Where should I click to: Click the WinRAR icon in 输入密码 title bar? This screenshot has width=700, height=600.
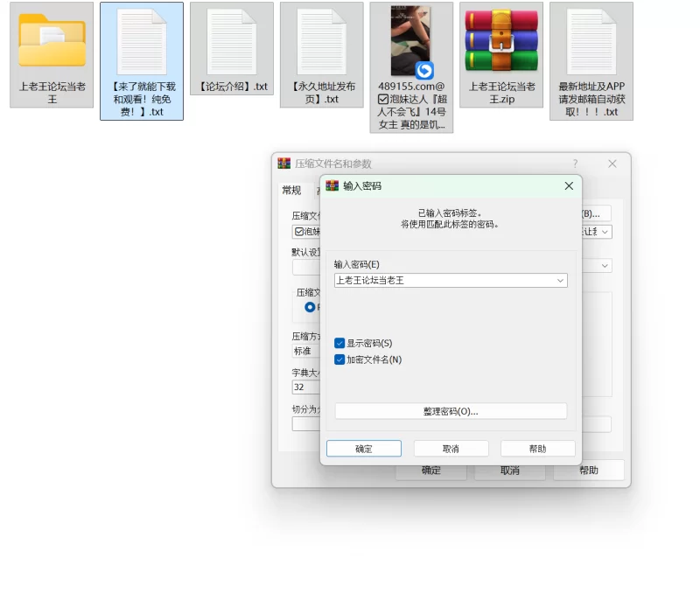tap(332, 186)
